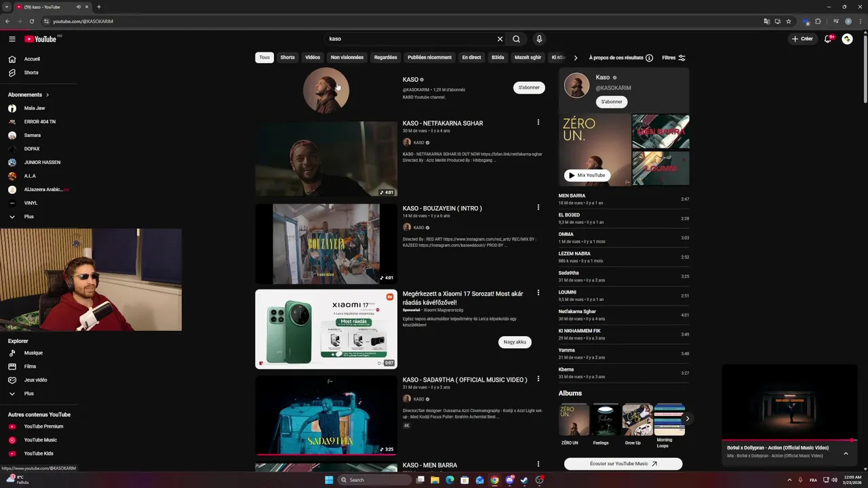Expand the Abonnements section

click(28, 95)
